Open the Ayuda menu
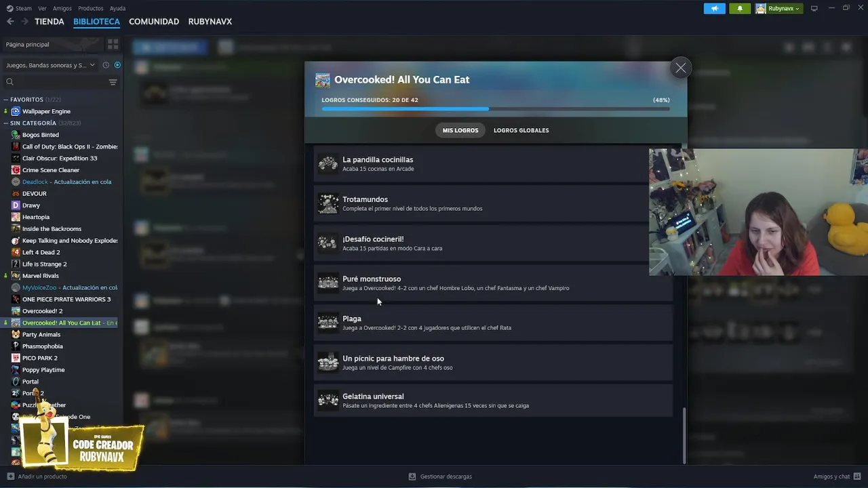The width and height of the screenshot is (868, 488). pos(117,8)
